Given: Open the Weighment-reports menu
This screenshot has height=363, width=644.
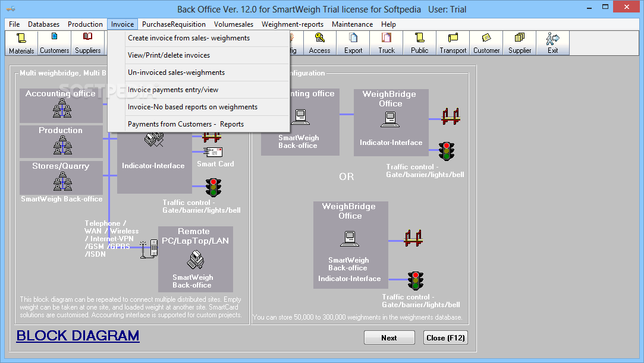Looking at the screenshot, I should (293, 24).
